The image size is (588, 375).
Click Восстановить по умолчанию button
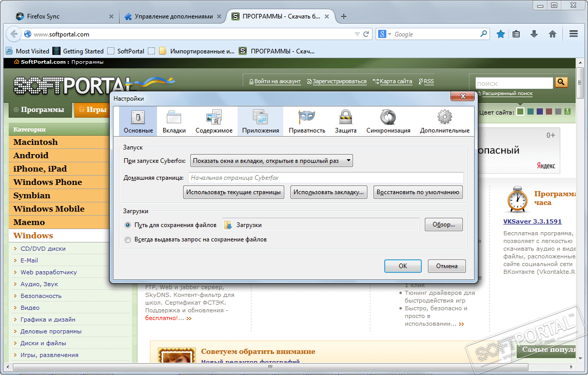tap(418, 192)
